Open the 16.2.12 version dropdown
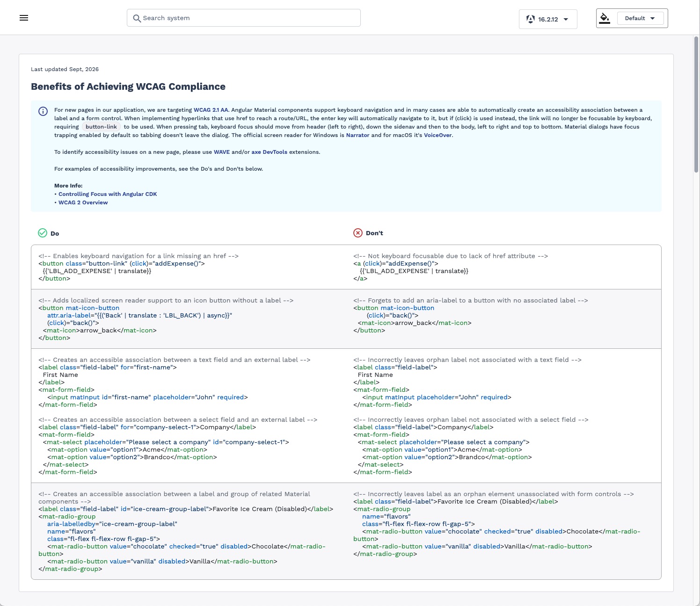The height and width of the screenshot is (606, 700). tap(548, 19)
